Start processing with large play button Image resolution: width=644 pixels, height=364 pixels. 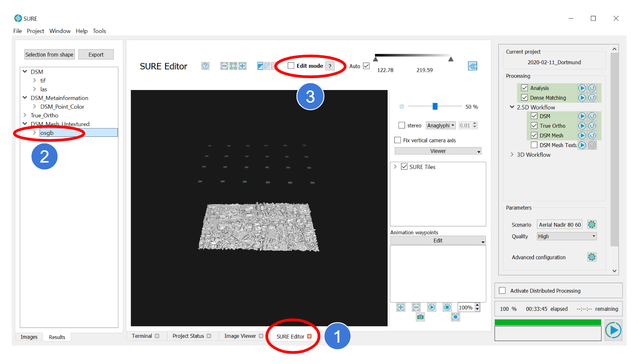coord(613,330)
